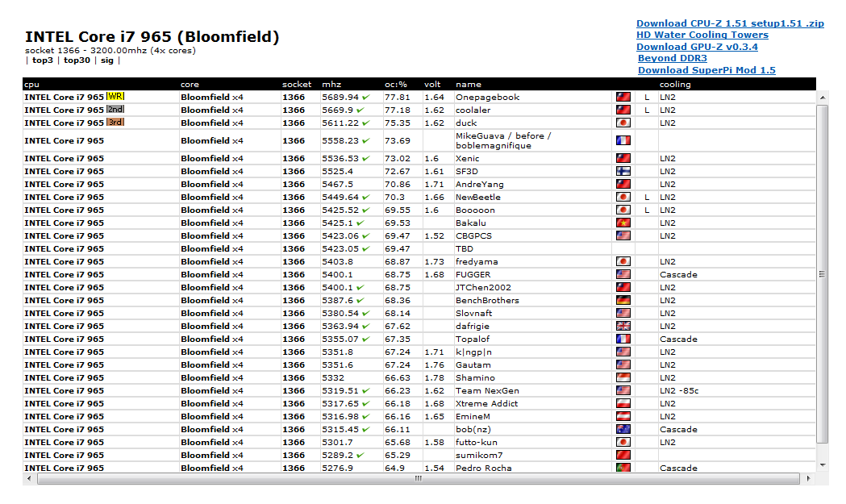Click validation checkmark beside 5558.23 mhz
The width and height of the screenshot is (846, 504).
click(x=366, y=140)
